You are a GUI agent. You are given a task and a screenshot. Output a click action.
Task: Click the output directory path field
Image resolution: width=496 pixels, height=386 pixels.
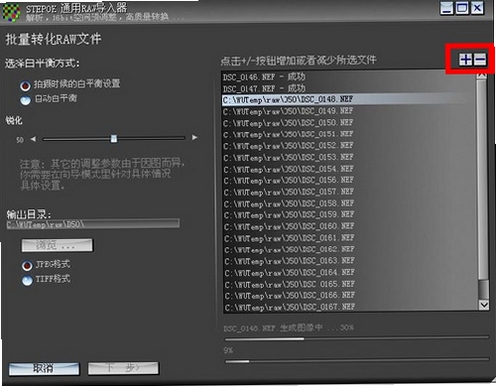93,224
